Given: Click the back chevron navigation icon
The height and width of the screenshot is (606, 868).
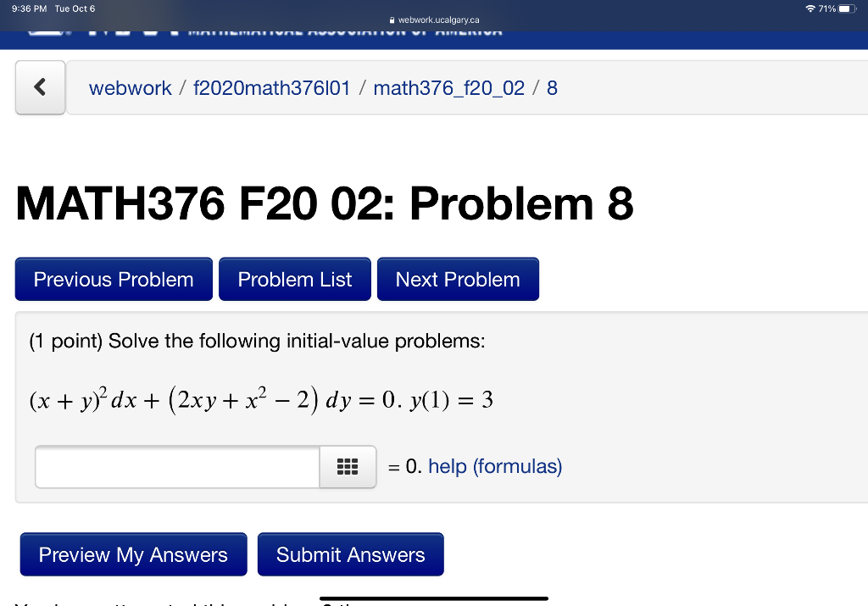Looking at the screenshot, I should tap(40, 87).
